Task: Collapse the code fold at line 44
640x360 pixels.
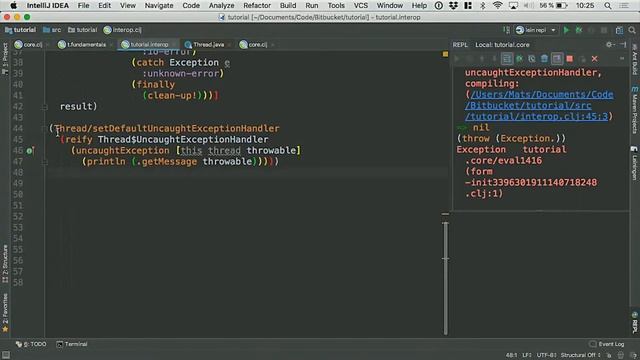Action: pyautogui.click(x=45, y=129)
